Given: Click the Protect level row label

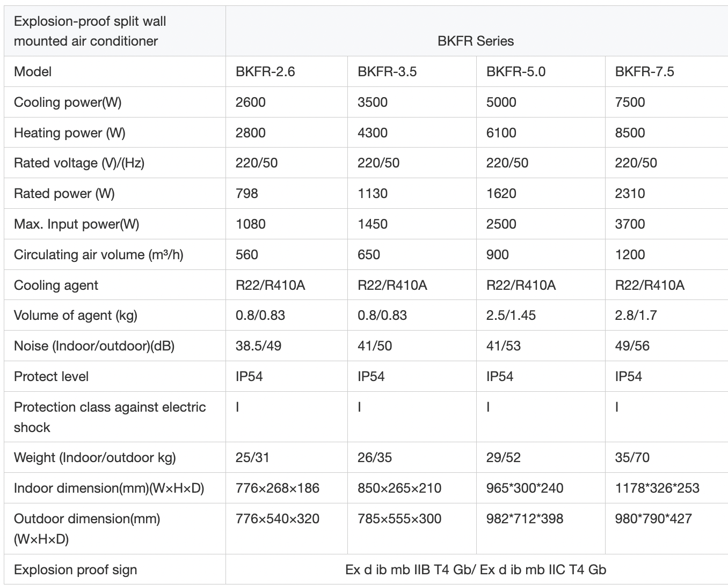Looking at the screenshot, I should [x=51, y=377].
